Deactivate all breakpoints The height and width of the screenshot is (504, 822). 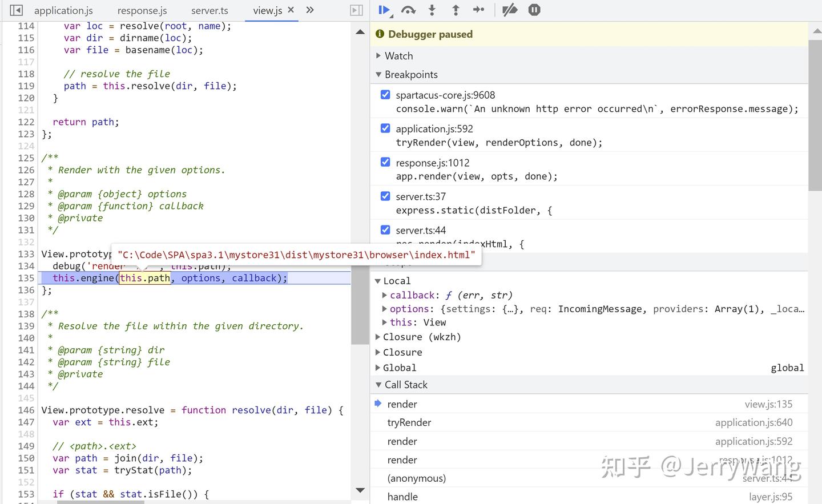[x=510, y=10]
